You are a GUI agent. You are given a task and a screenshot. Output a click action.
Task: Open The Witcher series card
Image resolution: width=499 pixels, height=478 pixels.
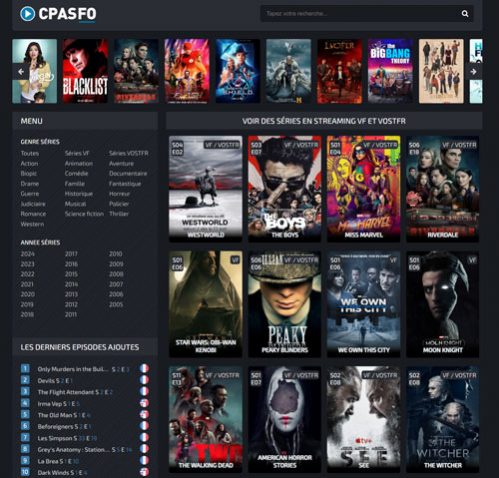tap(443, 419)
